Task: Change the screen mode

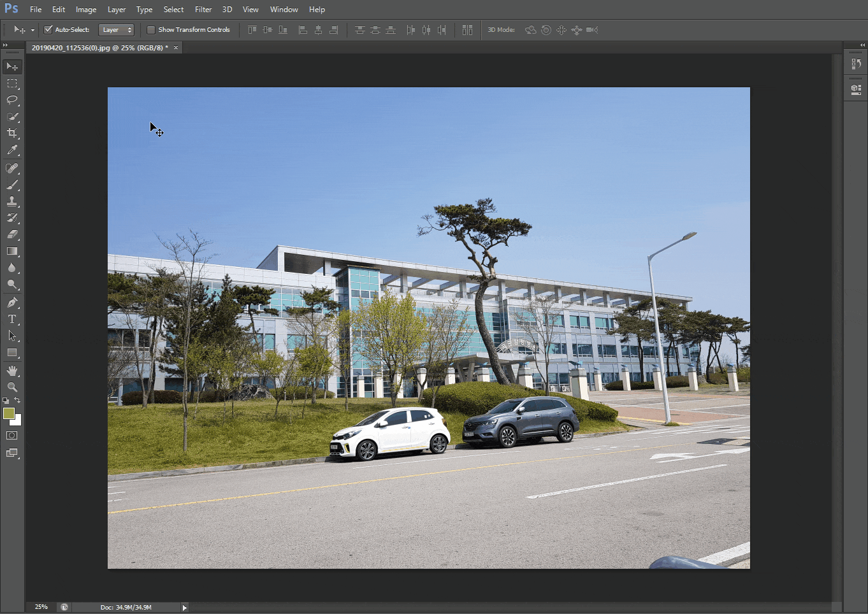Action: pos(12,453)
